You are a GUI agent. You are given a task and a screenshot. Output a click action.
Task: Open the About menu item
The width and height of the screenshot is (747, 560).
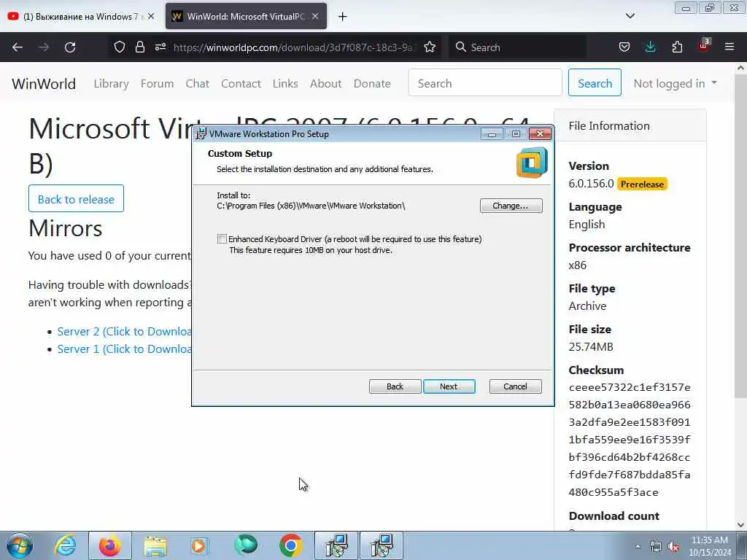pyautogui.click(x=325, y=84)
